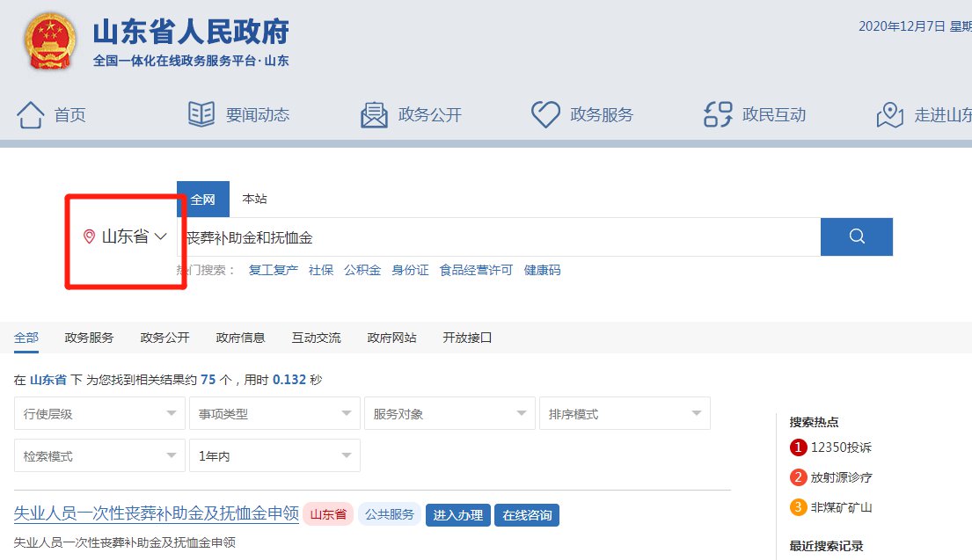Screen dimensions: 972x560
Task: Click the map pin icon for 走进山东
Action: tap(889, 114)
